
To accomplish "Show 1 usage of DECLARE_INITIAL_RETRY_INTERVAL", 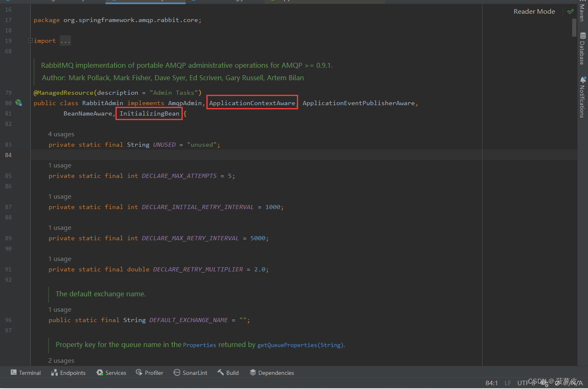I will click(60, 197).
